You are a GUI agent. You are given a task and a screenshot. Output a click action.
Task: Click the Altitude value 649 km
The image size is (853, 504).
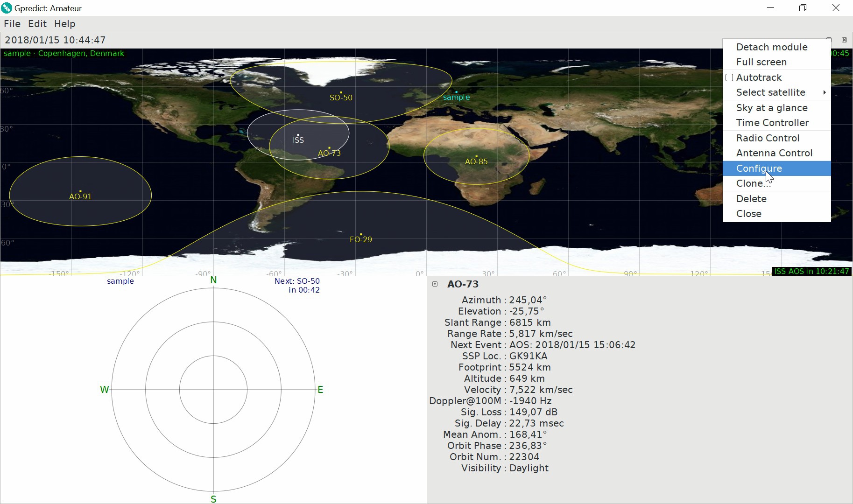(x=527, y=378)
